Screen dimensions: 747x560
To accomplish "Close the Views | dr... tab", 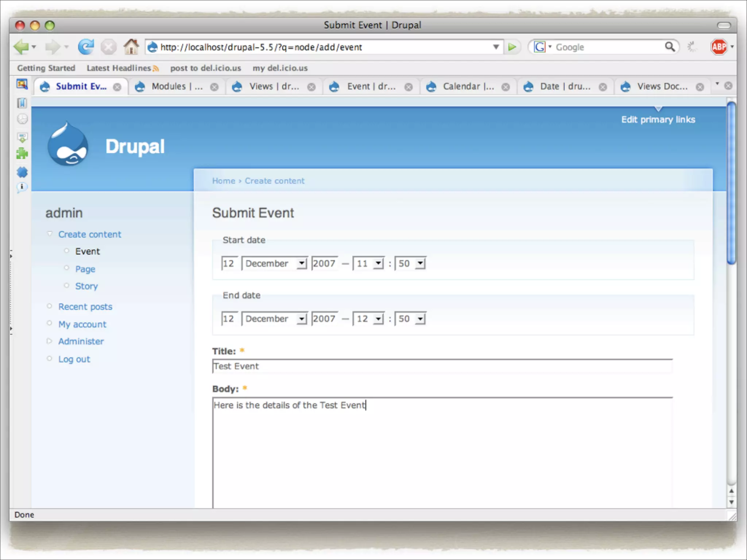I will coord(311,87).
